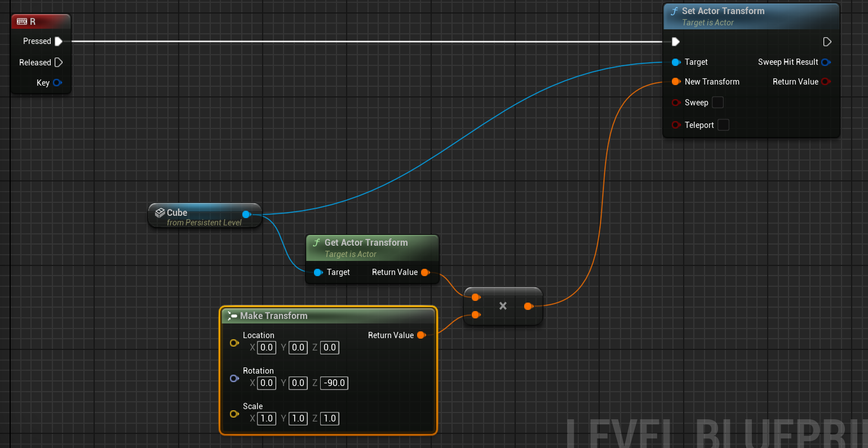Select the Get Actor Transform node title
868x448 pixels.
(x=366, y=242)
